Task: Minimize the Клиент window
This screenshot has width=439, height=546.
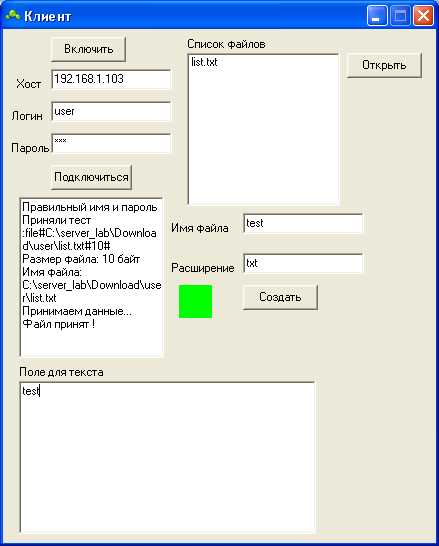Action: point(377,16)
